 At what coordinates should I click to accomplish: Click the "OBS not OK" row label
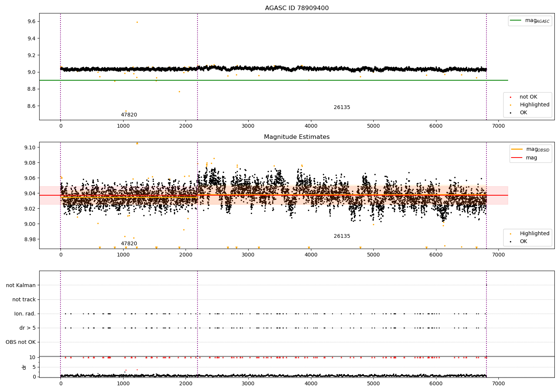21,342
